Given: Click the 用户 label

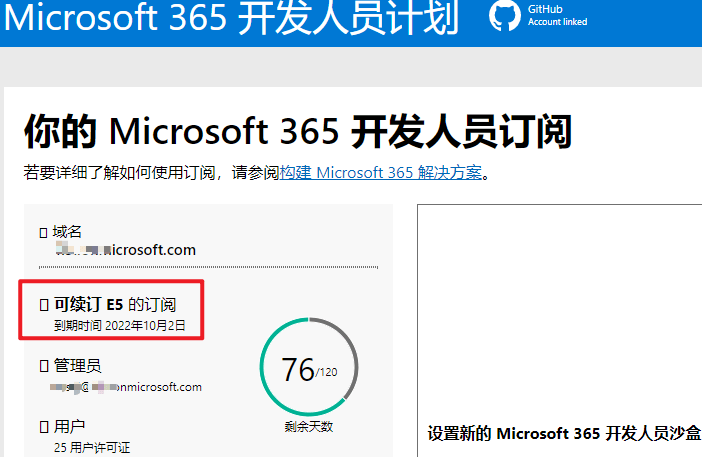Looking at the screenshot, I should pos(69,426).
